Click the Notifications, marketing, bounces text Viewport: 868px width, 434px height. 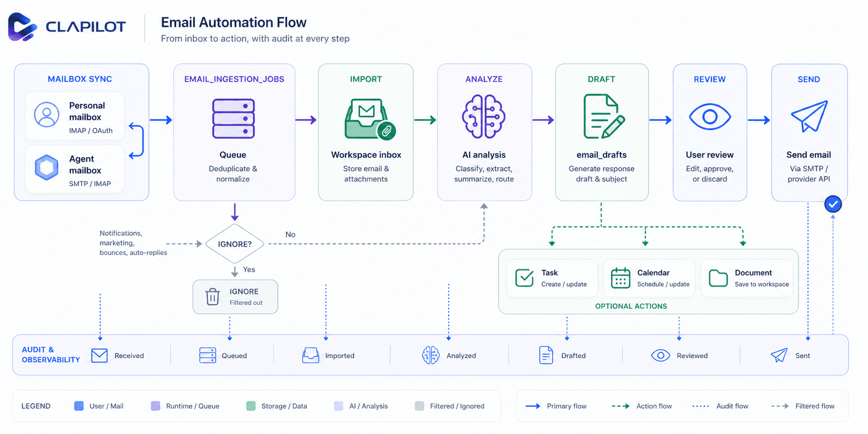tap(133, 243)
